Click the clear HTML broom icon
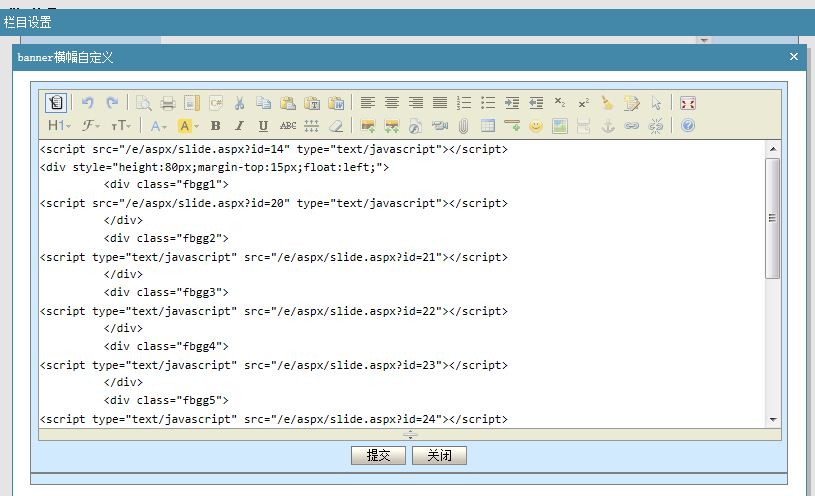This screenshot has width=815, height=496. (608, 103)
